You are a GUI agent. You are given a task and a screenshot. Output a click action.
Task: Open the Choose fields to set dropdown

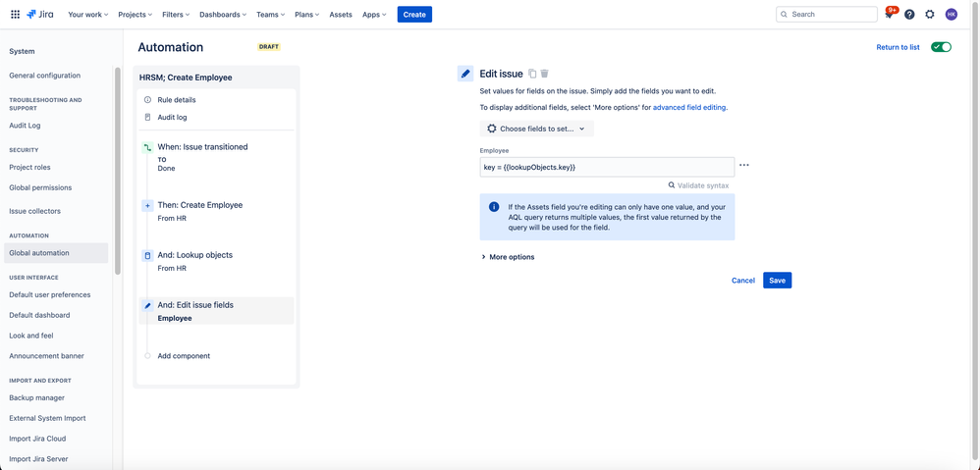click(x=537, y=129)
